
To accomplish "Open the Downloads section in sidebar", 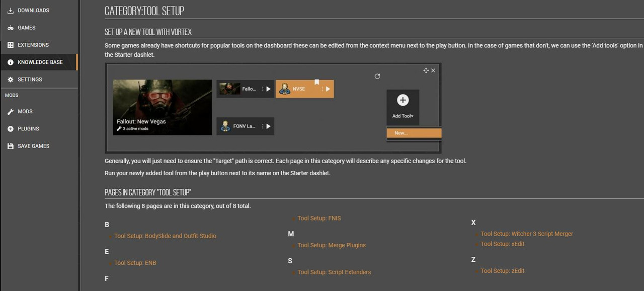I will 39,11.
